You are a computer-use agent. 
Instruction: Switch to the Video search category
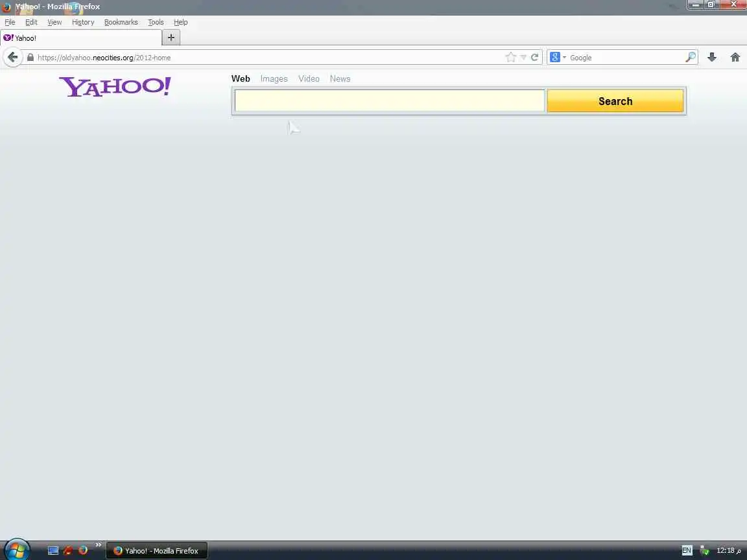click(309, 79)
